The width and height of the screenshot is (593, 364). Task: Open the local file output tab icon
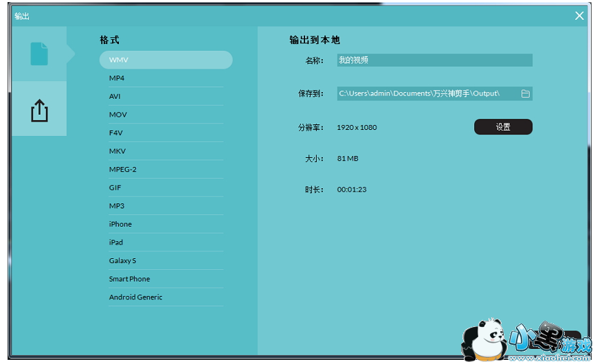39,54
